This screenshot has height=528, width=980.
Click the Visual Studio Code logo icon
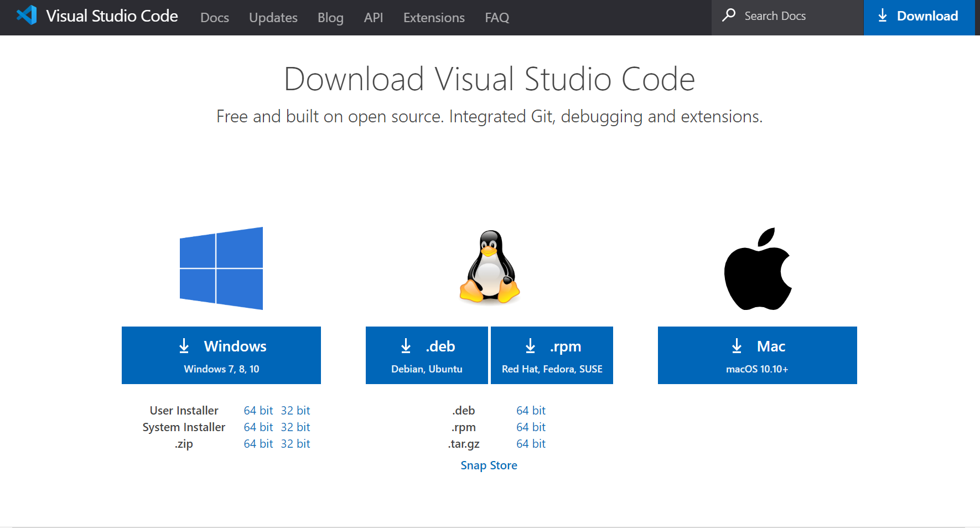click(27, 15)
